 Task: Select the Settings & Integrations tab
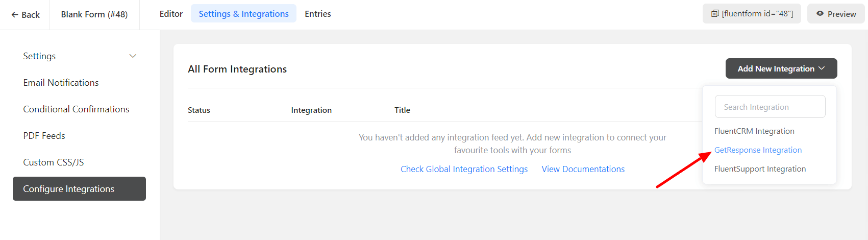click(243, 14)
